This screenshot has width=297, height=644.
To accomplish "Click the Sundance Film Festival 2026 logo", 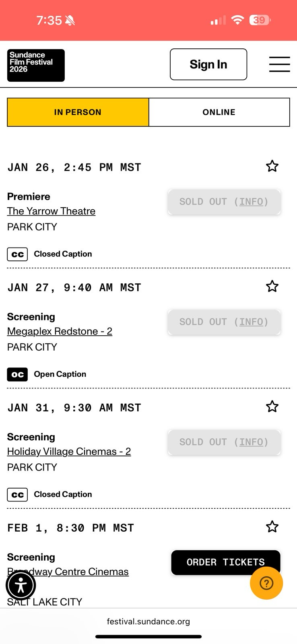I will click(36, 65).
